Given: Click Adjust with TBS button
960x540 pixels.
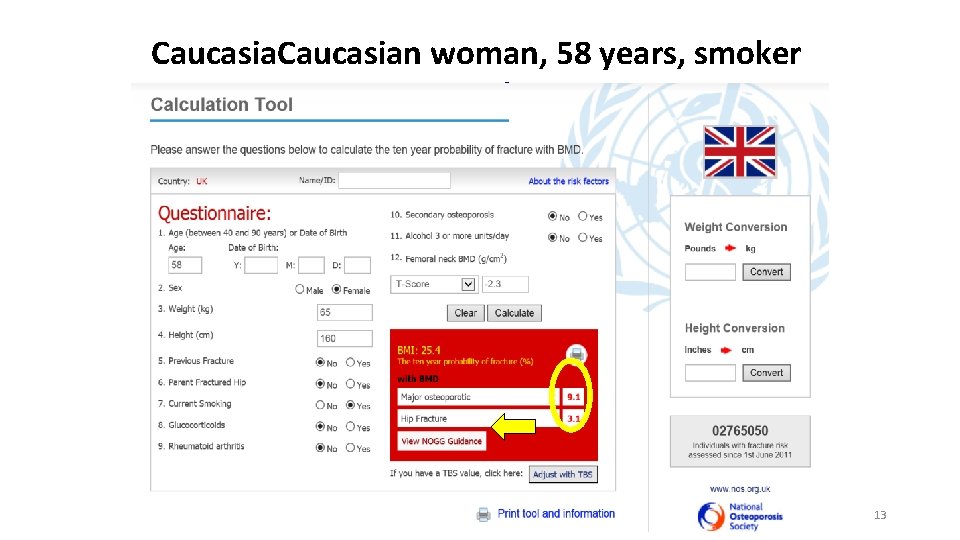Looking at the screenshot, I should (563, 474).
